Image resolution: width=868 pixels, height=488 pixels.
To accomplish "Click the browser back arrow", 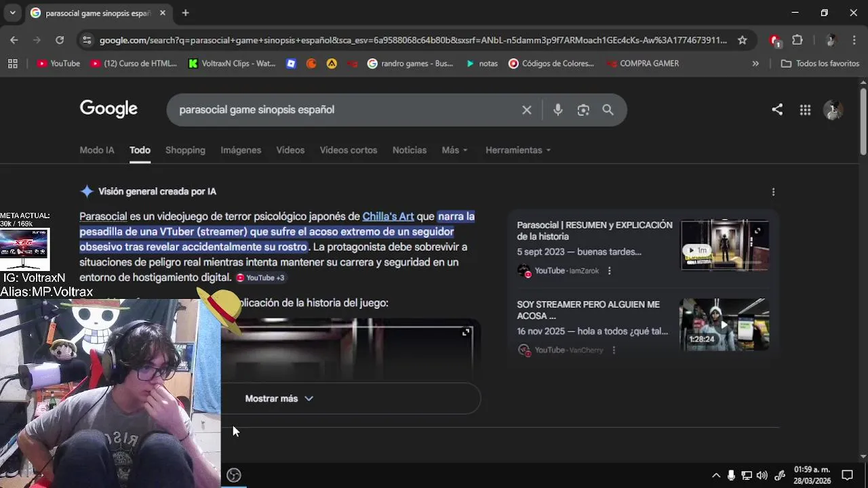I will click(x=14, y=40).
